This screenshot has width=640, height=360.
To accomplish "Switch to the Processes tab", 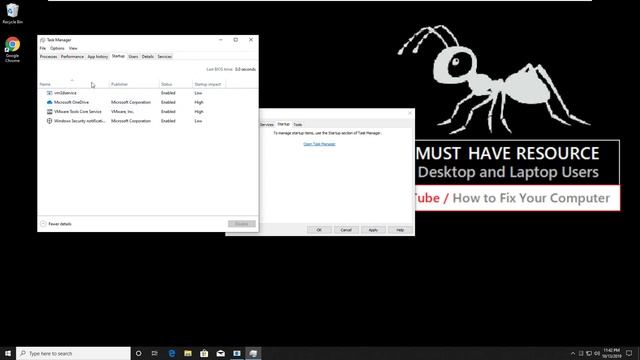I will [x=49, y=57].
